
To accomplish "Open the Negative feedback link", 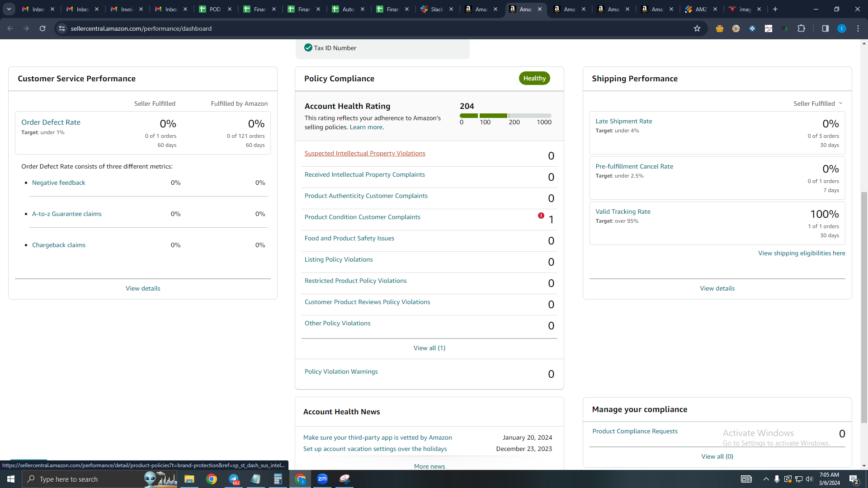I will 59,183.
